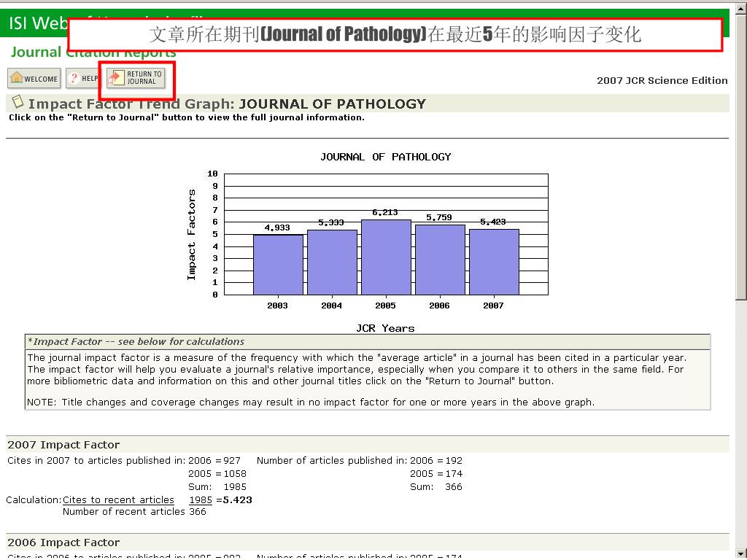
Task: Click the 2007 bar in chart
Action: tap(494, 262)
